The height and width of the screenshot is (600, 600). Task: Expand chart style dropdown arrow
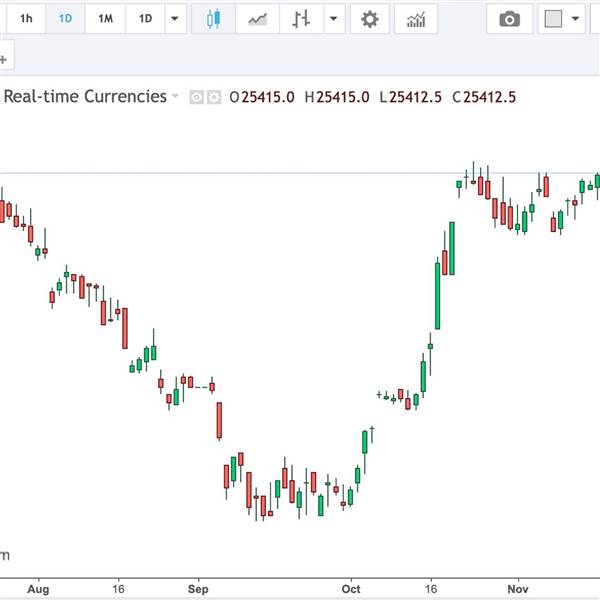[334, 19]
